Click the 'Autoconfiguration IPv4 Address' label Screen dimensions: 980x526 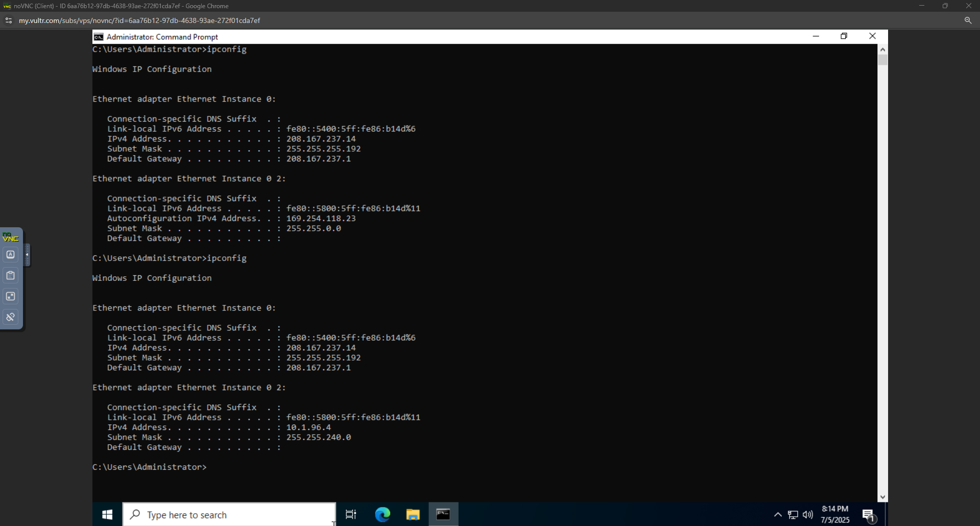point(182,218)
